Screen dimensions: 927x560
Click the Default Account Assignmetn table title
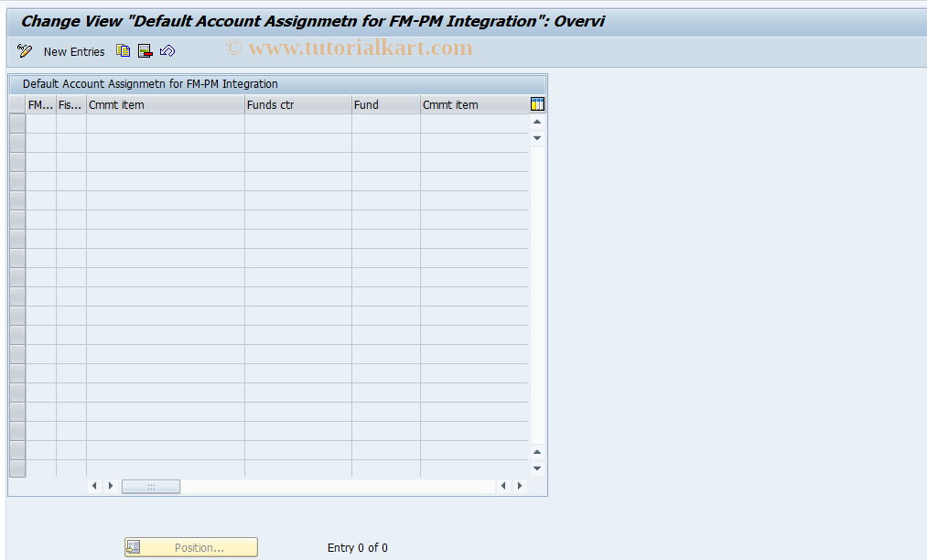(150, 84)
